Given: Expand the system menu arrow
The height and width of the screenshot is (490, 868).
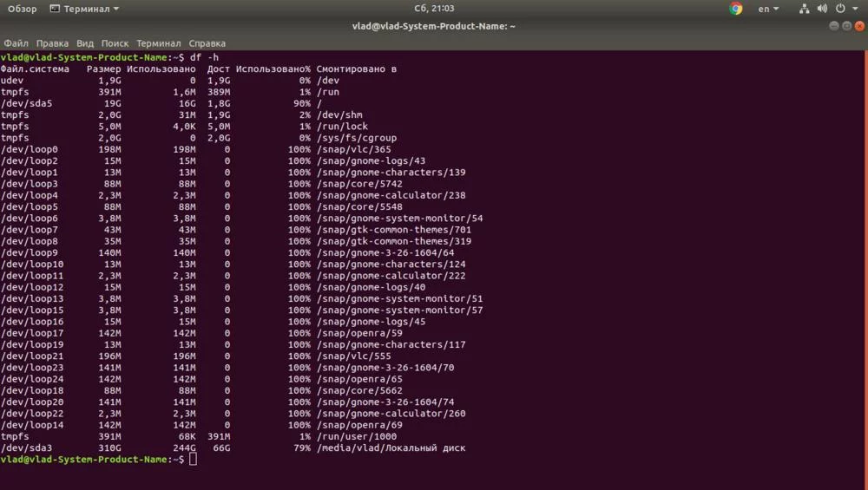Looking at the screenshot, I should click(855, 9).
